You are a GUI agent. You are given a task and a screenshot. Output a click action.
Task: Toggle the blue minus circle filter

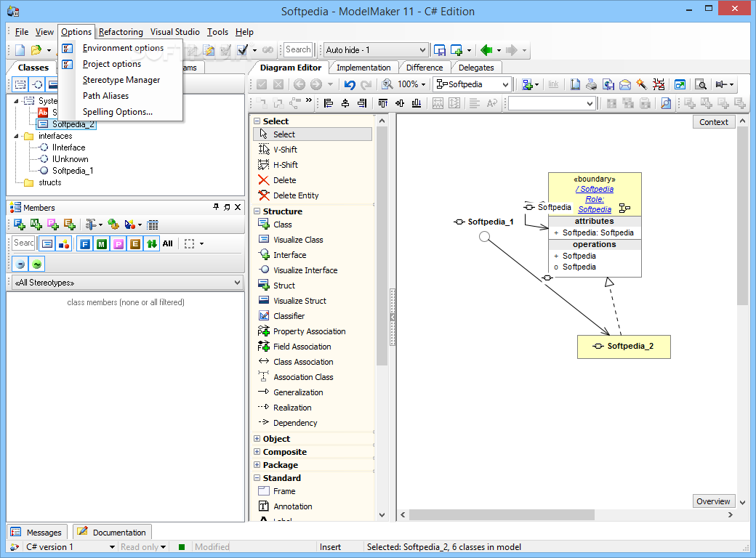[20, 264]
